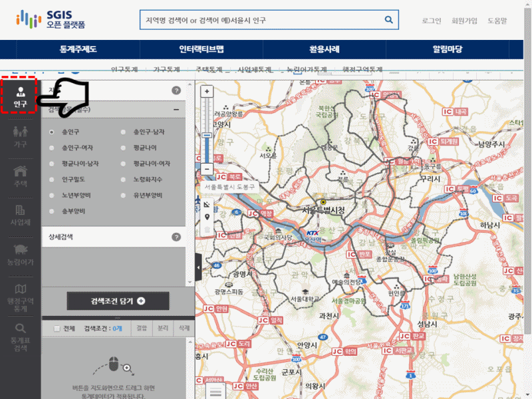Collapse the left panel using arrow handle
The height and width of the screenshot is (399, 532).
pyautogui.click(x=198, y=267)
